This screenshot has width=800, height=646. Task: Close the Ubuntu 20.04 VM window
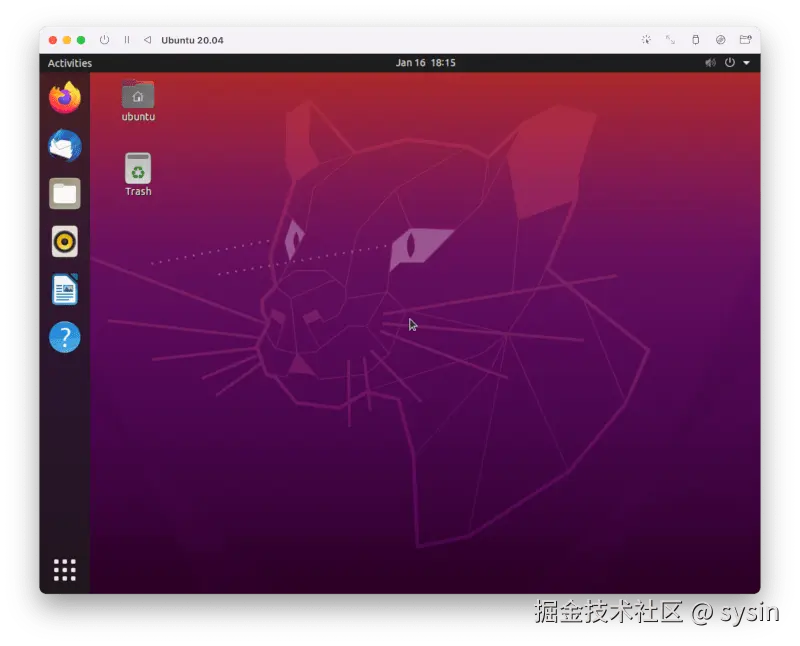click(53, 40)
